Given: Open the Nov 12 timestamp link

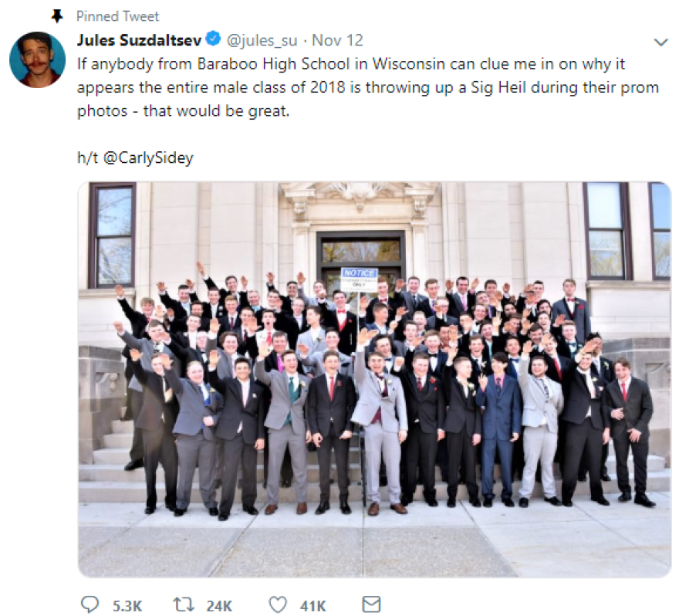Looking at the screenshot, I should [337, 40].
